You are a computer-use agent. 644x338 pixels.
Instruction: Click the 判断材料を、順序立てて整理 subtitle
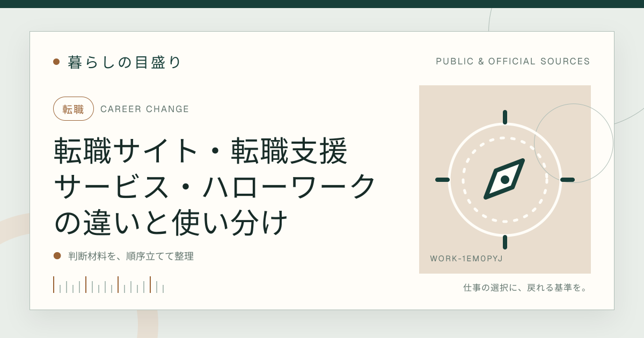pos(131,256)
